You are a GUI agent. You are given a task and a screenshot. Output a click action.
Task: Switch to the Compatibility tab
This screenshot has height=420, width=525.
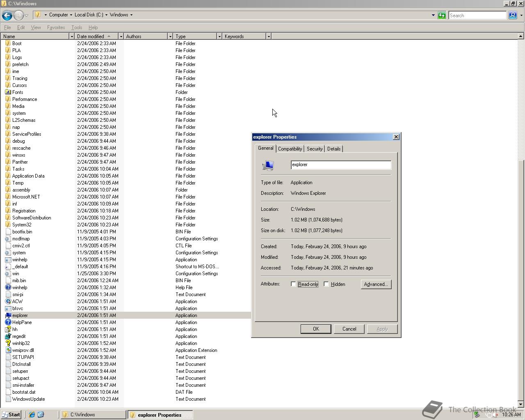point(290,149)
